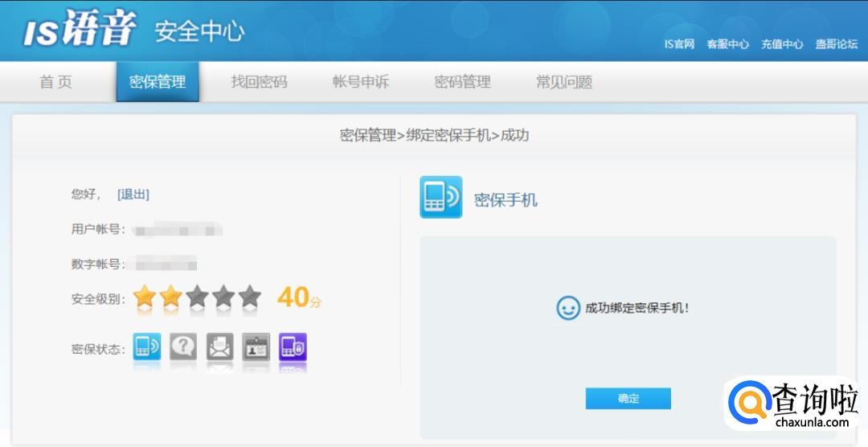
Task: Click the 用户帐号 label
Action: [98, 229]
